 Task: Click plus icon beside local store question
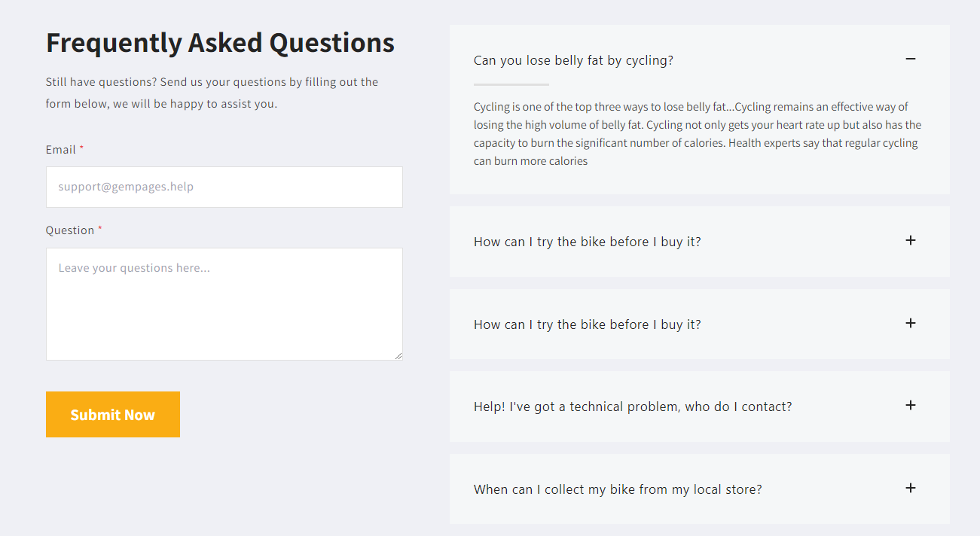(910, 488)
